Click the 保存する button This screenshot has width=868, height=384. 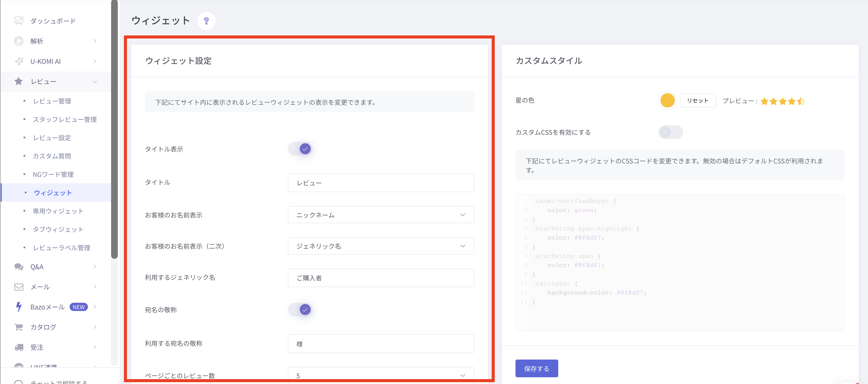tap(536, 368)
